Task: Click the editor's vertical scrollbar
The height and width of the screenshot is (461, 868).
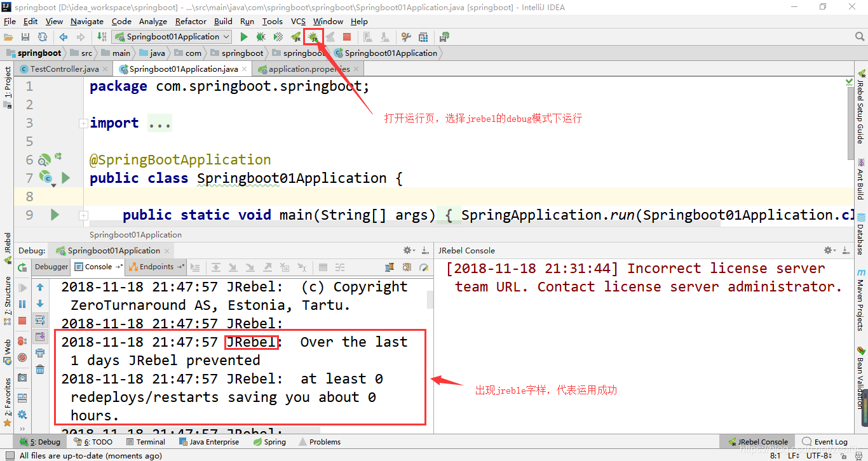Action: tap(850, 124)
